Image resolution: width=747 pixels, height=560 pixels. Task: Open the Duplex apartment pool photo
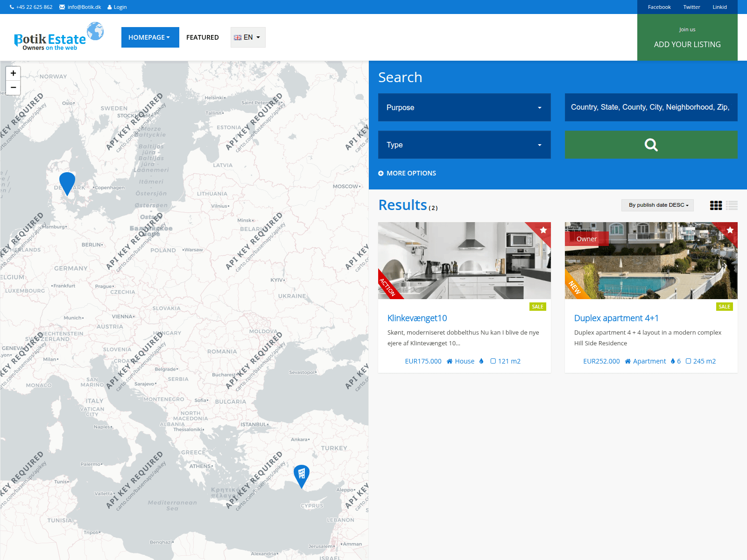click(651, 260)
